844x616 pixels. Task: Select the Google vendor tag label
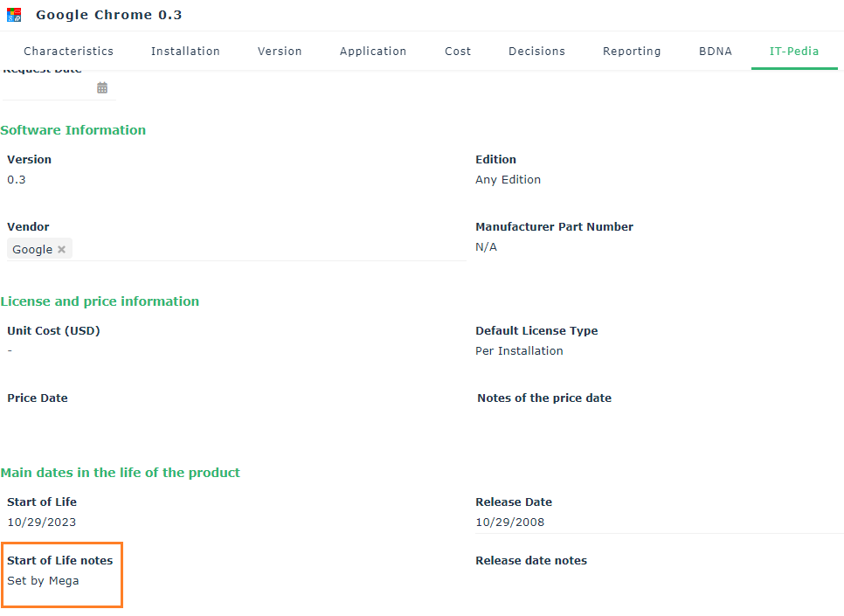32,250
